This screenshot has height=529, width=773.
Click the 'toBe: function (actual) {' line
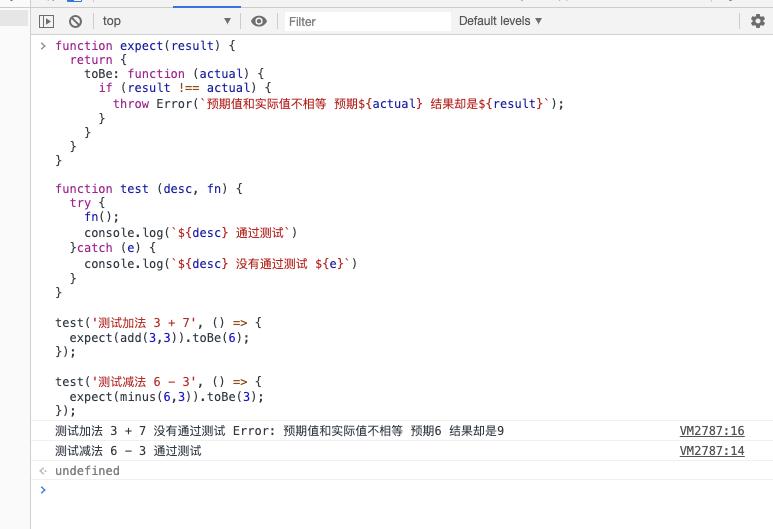175,74
